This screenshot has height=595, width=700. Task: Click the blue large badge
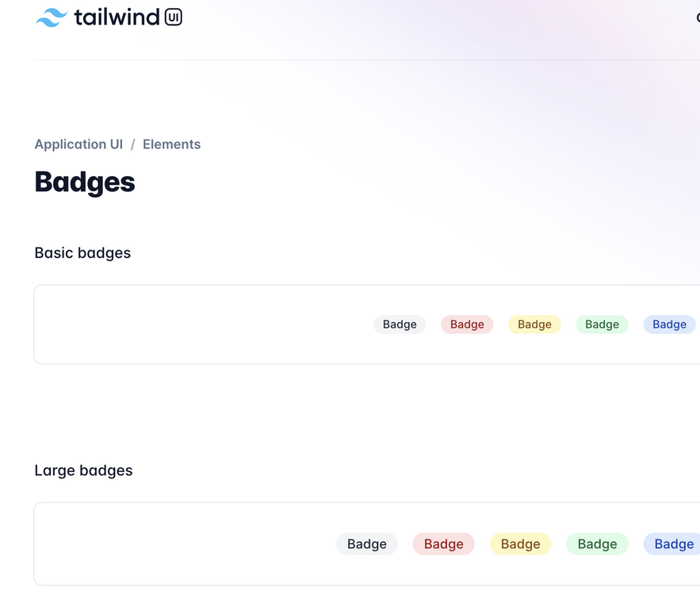(x=672, y=544)
